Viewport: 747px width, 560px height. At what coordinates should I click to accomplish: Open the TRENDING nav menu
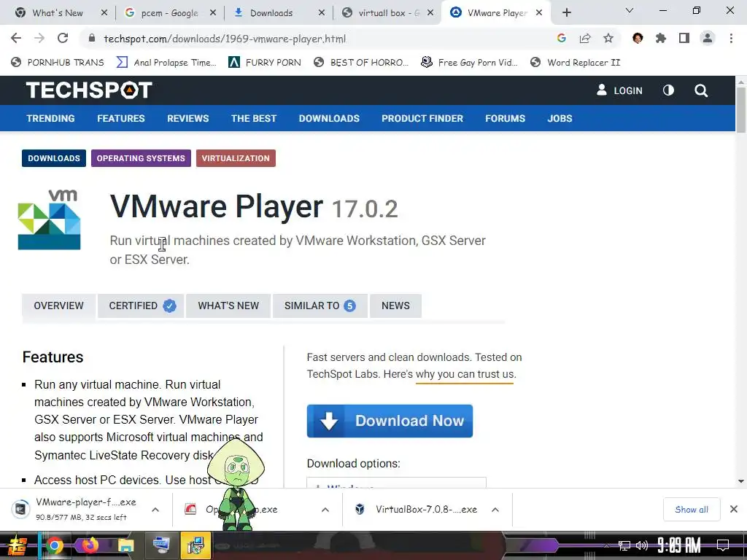(x=50, y=118)
